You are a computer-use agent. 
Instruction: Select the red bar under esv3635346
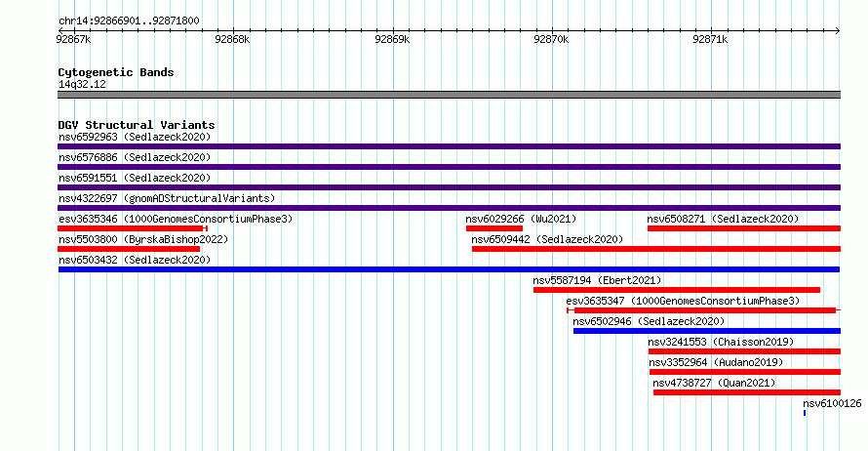click(x=133, y=228)
